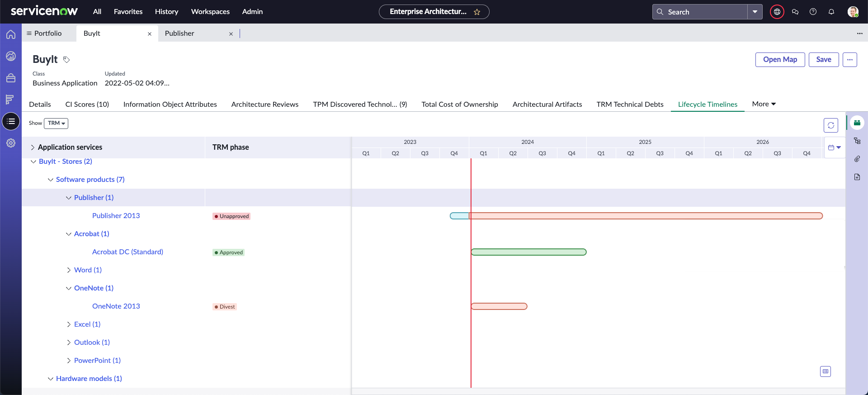Screen dimensions: 868x395
Task: Open the search scope dropdown arrow
Action: [x=755, y=12]
